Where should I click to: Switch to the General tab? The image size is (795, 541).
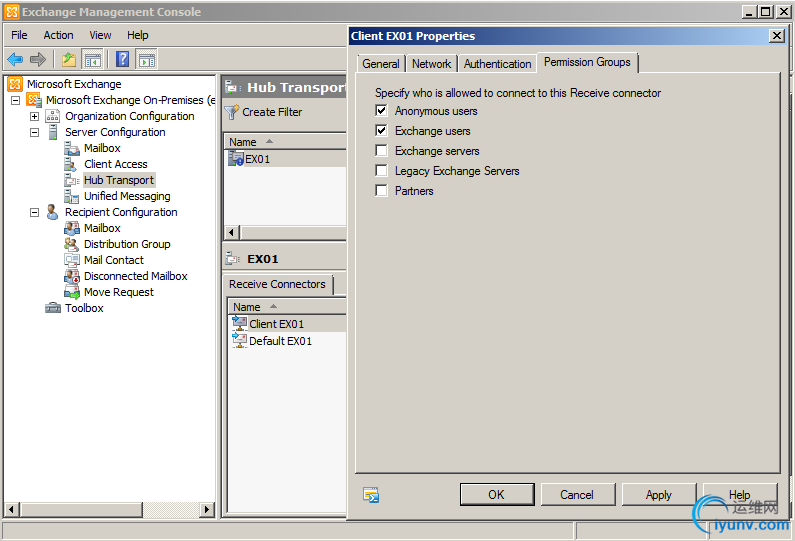click(x=381, y=64)
